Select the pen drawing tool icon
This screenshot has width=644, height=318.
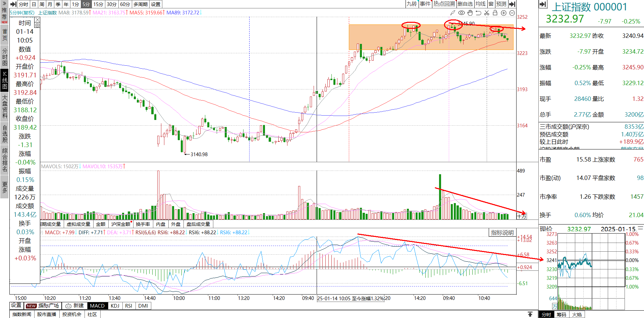pos(453,13)
